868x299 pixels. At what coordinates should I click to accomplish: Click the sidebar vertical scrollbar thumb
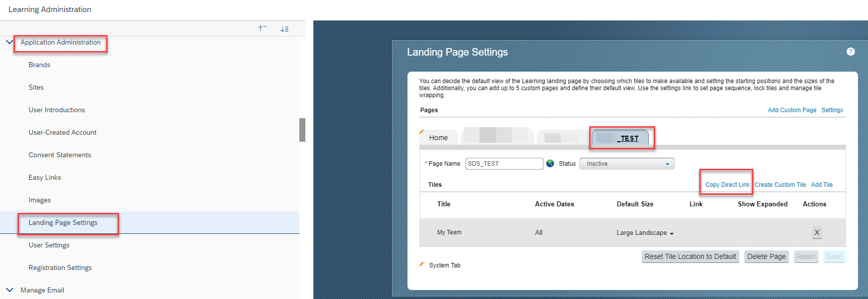[302, 130]
